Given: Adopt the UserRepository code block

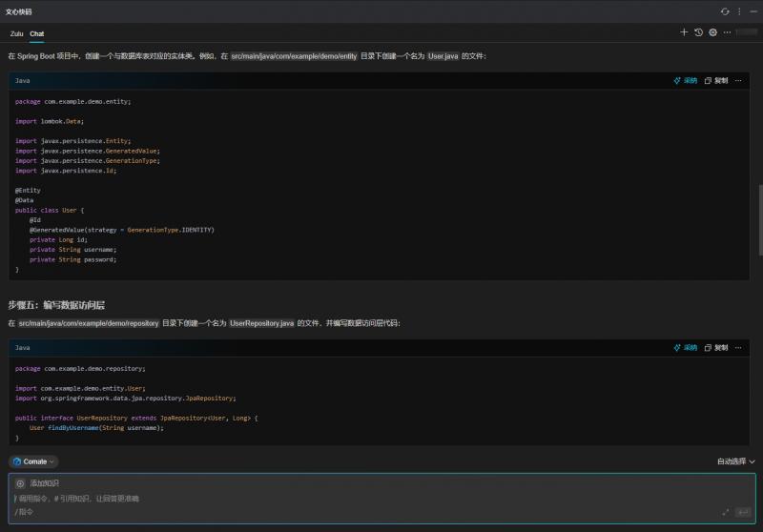Looking at the screenshot, I should (x=686, y=348).
